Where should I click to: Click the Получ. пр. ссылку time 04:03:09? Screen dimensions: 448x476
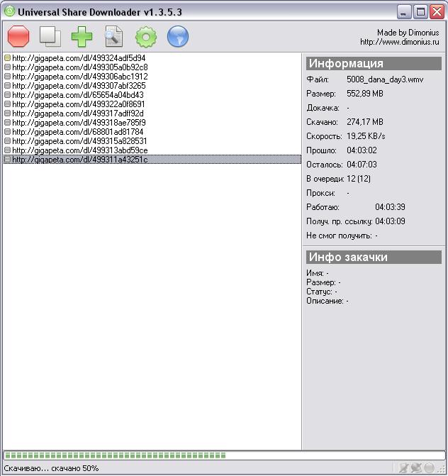click(390, 221)
